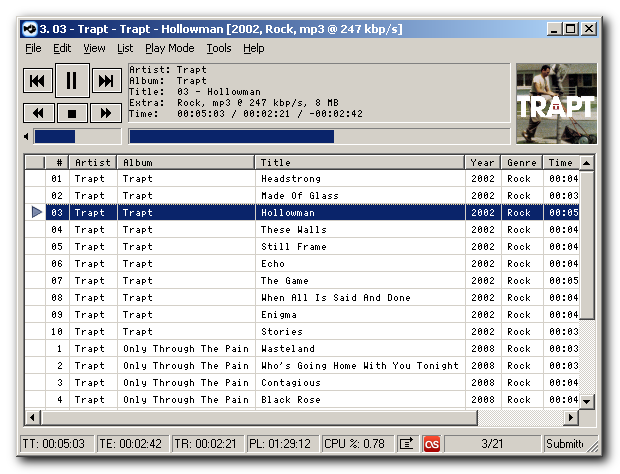Sort playlist by track number column
This screenshot has height=474, width=620.
[57, 162]
